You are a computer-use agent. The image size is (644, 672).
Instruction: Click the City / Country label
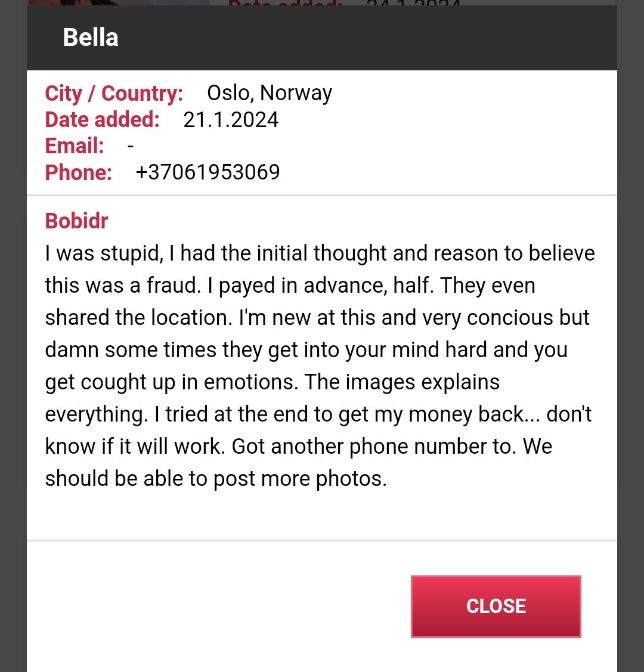[114, 93]
